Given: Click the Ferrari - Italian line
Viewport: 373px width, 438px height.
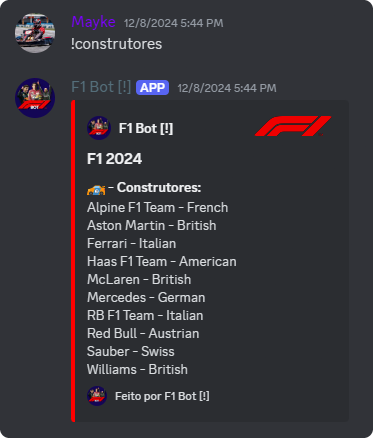Looking at the screenshot, I should (131, 243).
